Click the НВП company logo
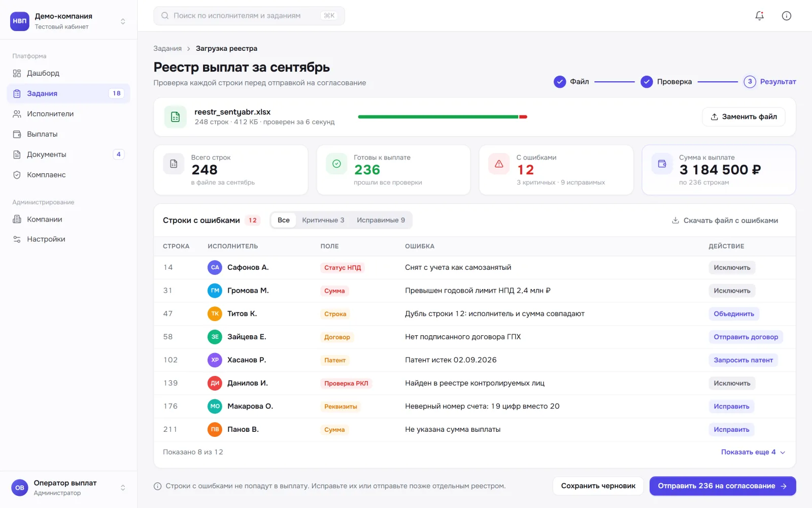This screenshot has width=812, height=508. (x=20, y=21)
